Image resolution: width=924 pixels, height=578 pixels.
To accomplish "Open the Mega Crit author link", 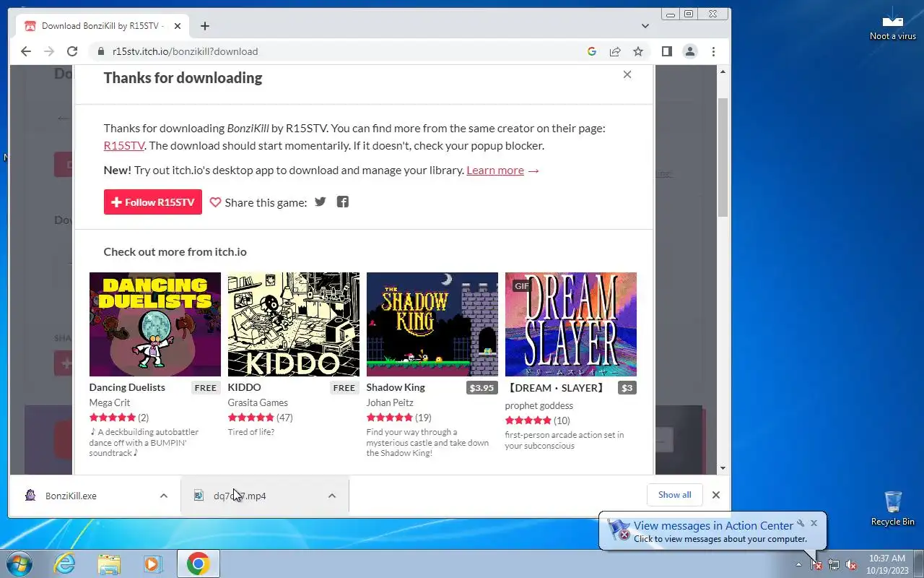I will (x=110, y=402).
